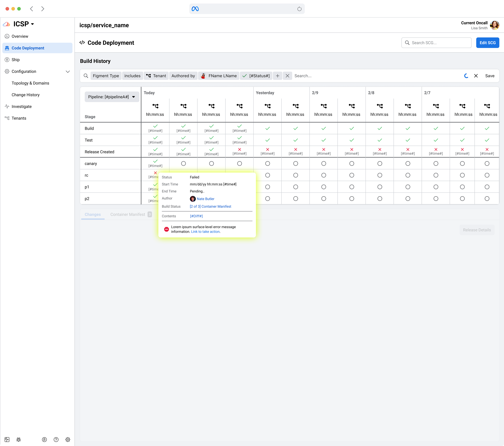Remove filter chip with small X icon
504x446 pixels.
pos(287,76)
